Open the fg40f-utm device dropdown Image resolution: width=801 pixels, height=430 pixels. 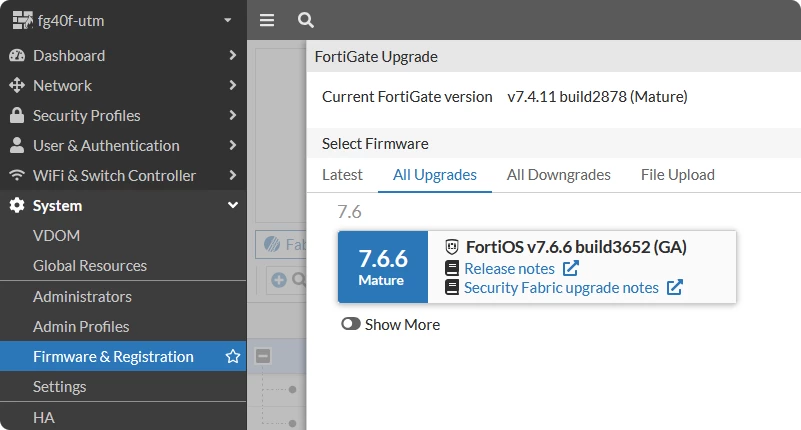click(x=227, y=20)
